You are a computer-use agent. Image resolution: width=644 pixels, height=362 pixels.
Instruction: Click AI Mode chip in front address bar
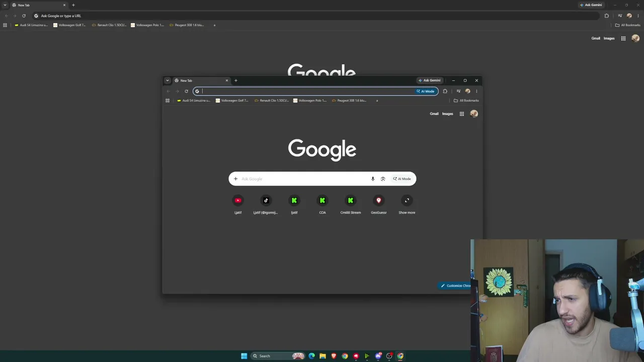[426, 91]
